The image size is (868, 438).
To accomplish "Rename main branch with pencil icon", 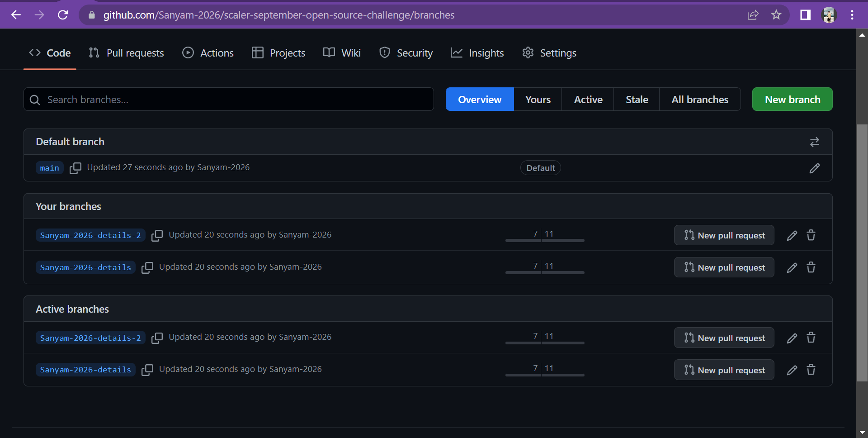I will pos(814,168).
